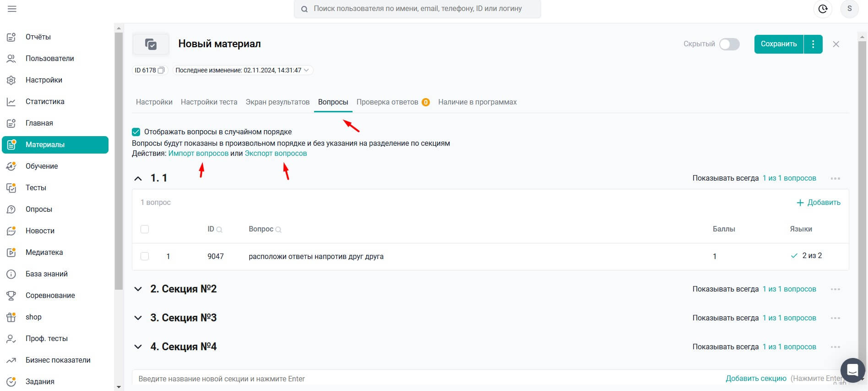Switch to the Настройки теста tab
Viewport: 868px width, 391px height.
tap(209, 102)
